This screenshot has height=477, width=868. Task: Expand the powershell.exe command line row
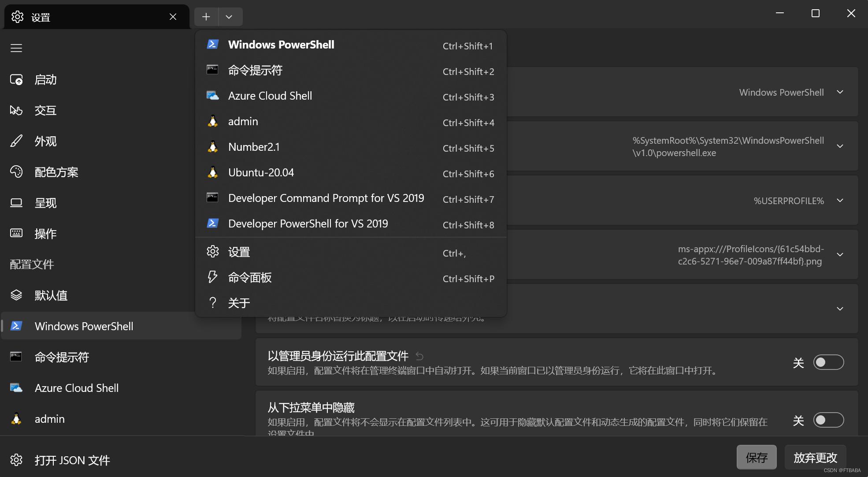point(840,146)
